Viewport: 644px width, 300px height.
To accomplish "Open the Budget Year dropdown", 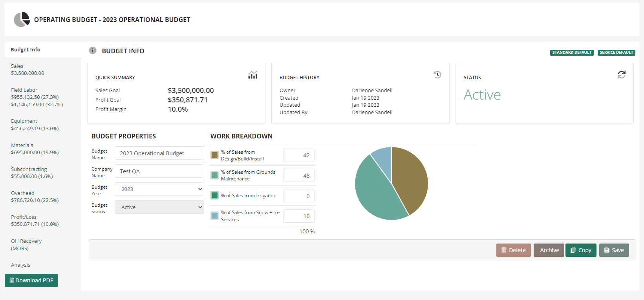I will point(159,189).
